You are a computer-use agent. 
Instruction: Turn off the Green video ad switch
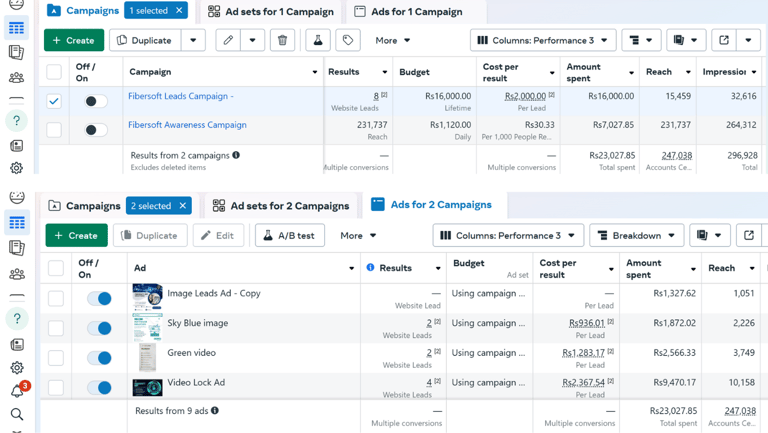99,358
